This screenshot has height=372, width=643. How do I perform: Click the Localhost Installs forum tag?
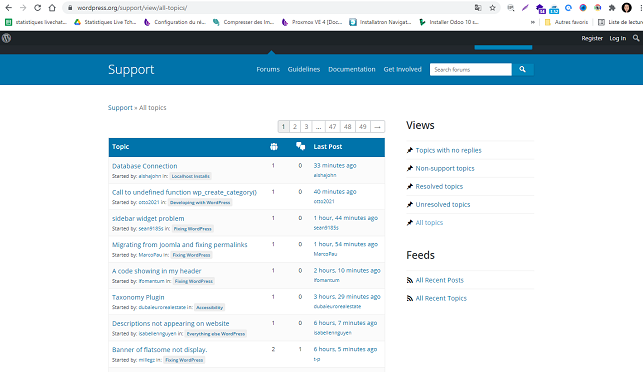191,176
